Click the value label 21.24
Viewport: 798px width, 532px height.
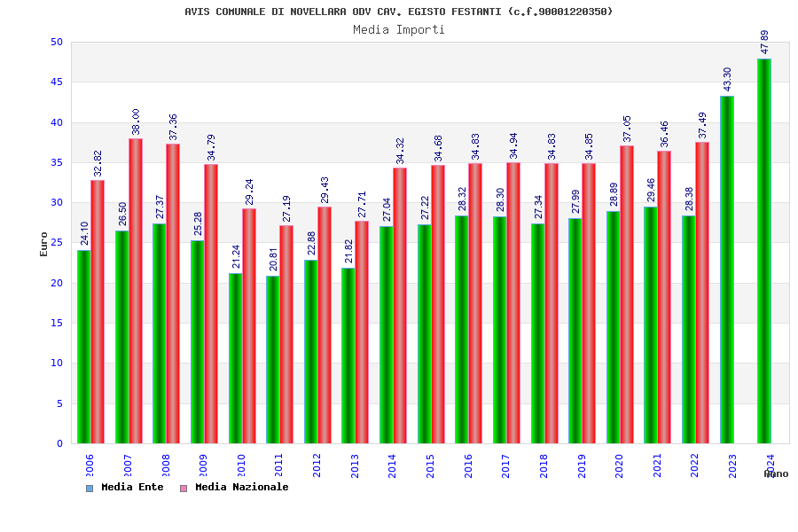(236, 256)
